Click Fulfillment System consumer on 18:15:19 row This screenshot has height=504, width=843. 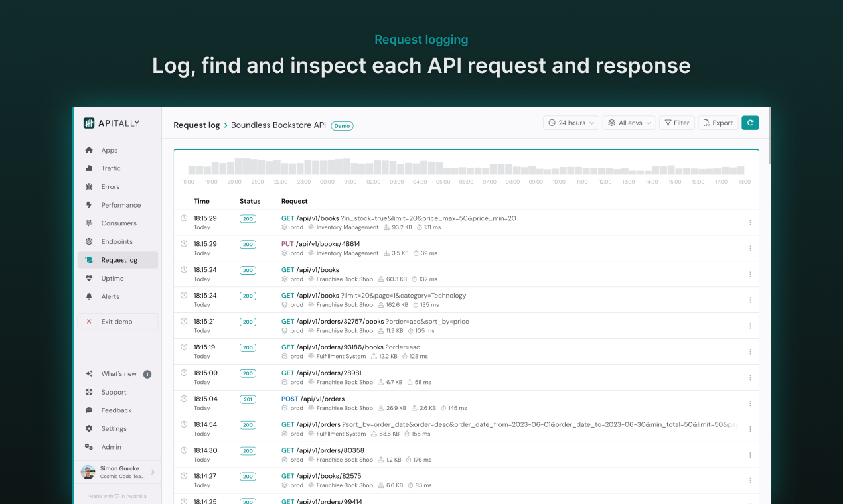[337, 357]
